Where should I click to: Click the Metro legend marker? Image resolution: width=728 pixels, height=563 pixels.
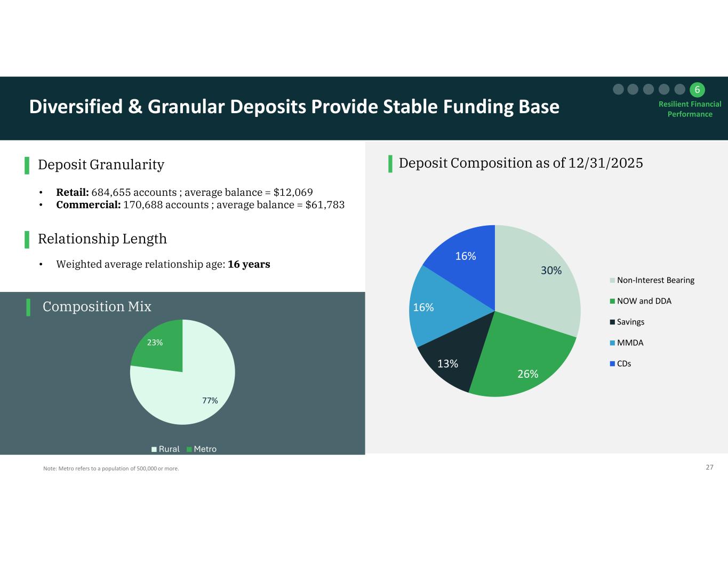click(189, 449)
